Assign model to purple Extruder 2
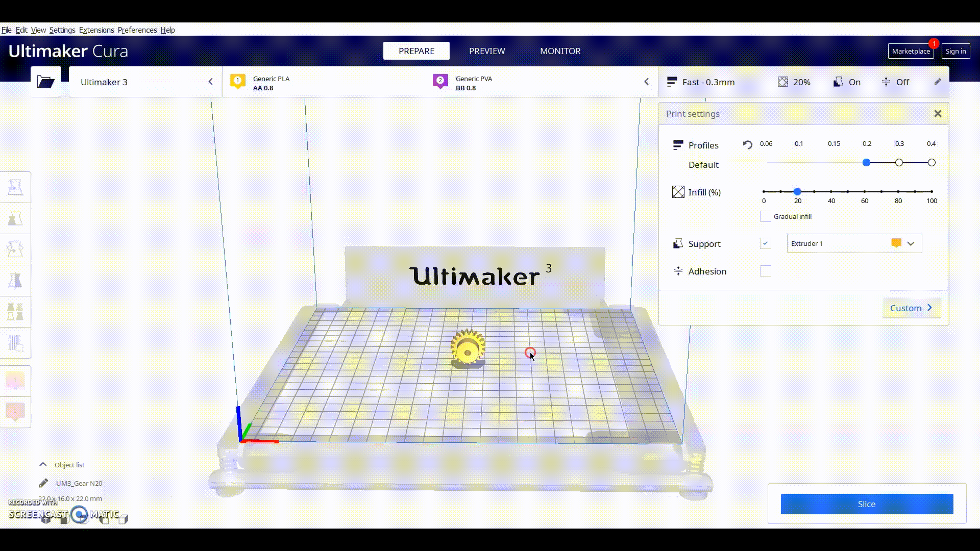The image size is (980, 551). tap(15, 412)
